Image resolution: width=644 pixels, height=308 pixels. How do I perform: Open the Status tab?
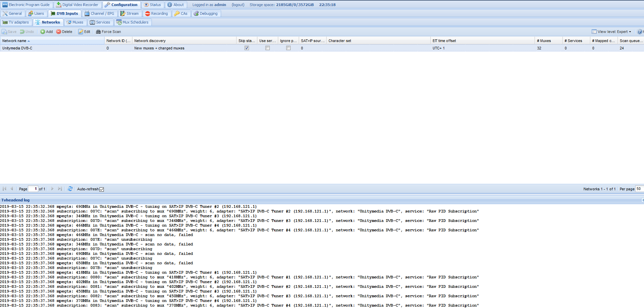point(153,5)
